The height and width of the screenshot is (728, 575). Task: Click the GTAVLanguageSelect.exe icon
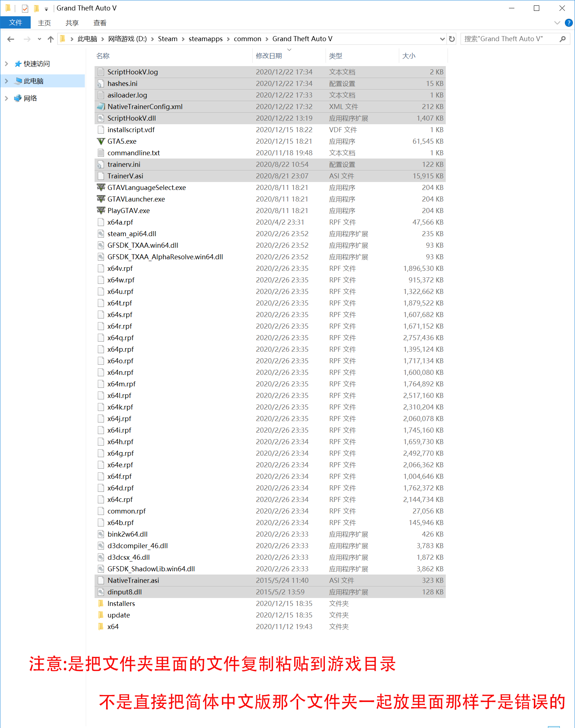pos(101,187)
